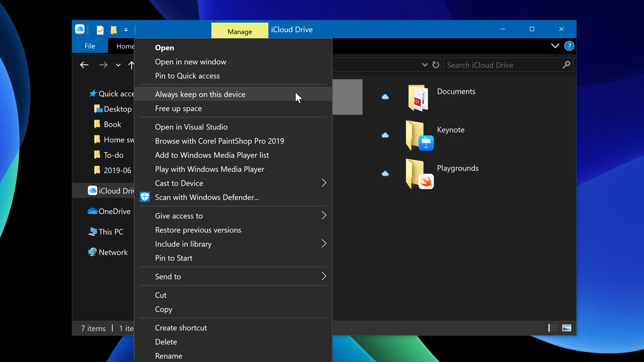Open the Keynote folder
The height and width of the screenshot is (362, 644).
419,135
